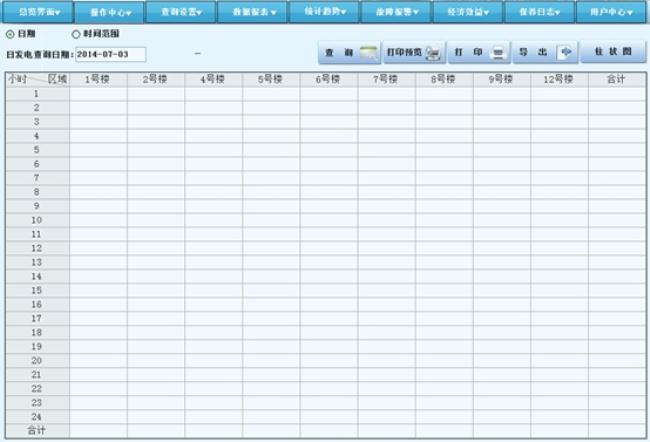The width and height of the screenshot is (650, 442).
Task: Expand the 经济效益 dropdown menu
Action: click(468, 12)
